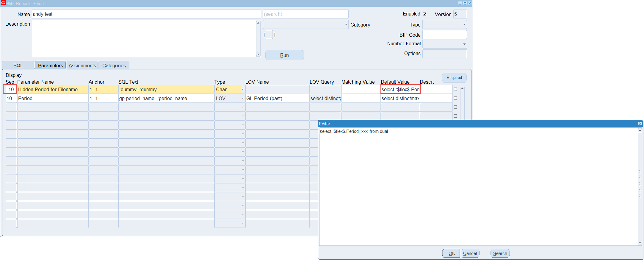Click SQL Text cell gp.period_name=:period_name
The width and height of the screenshot is (644, 260).
click(166, 98)
